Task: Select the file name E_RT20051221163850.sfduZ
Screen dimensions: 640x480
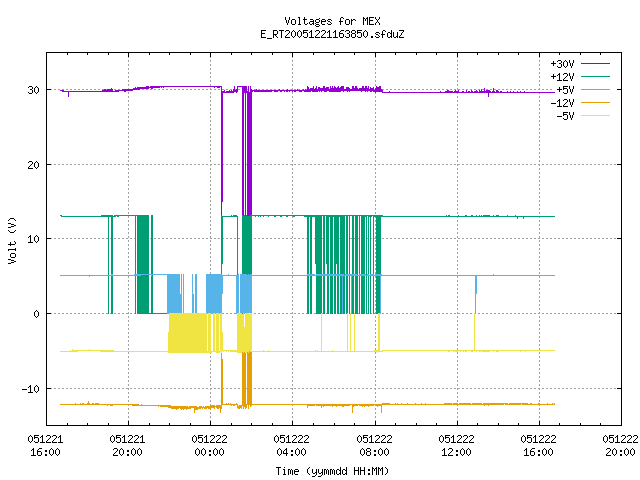Action: click(332, 34)
